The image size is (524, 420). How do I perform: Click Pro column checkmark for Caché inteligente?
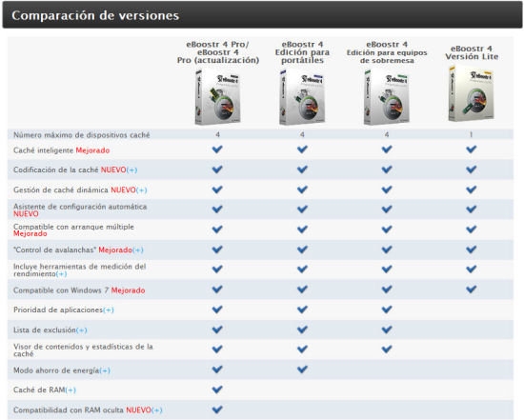[x=217, y=150]
